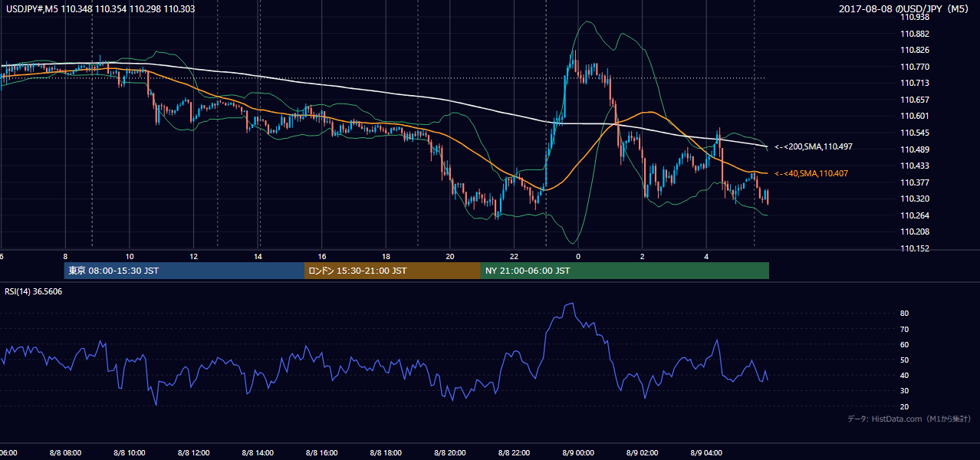Select the 東京 08:00-15:30 JST session bar

pos(184,271)
